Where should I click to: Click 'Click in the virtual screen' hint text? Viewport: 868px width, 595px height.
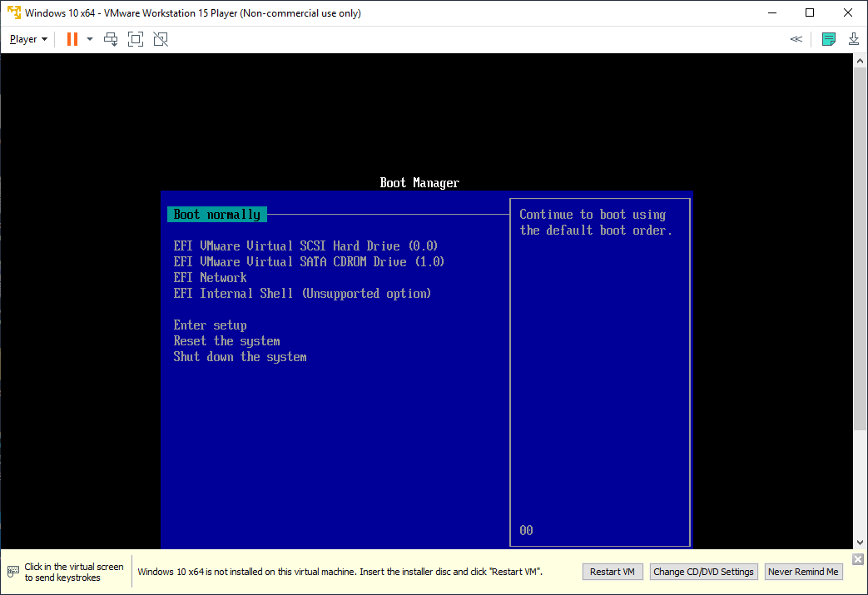click(73, 572)
